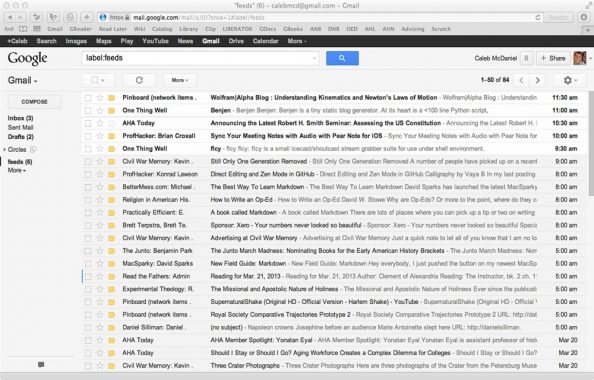The height and width of the screenshot is (380, 594).
Task: Star the AHA Today Smith Seminar email
Action: pyautogui.click(x=100, y=123)
